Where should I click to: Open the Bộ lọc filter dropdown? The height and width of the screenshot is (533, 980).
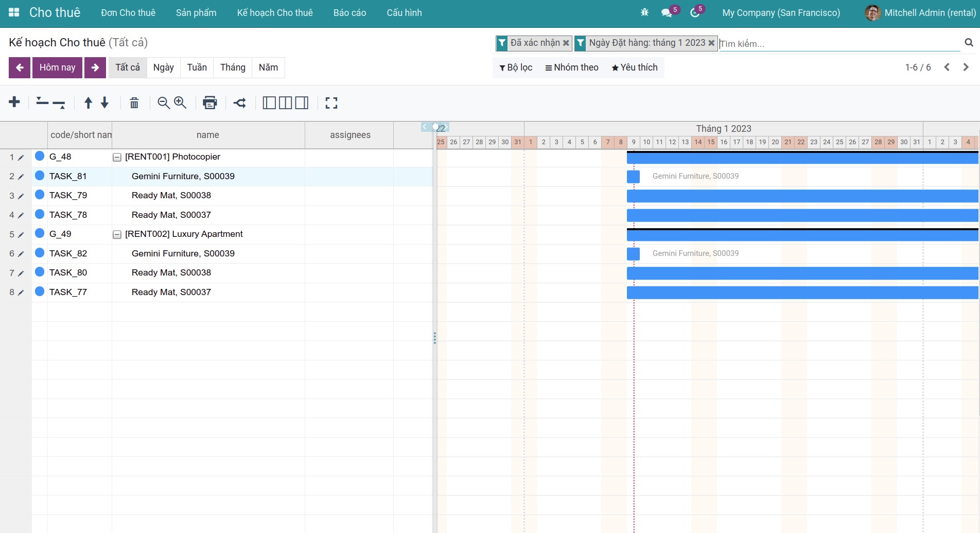click(x=516, y=67)
